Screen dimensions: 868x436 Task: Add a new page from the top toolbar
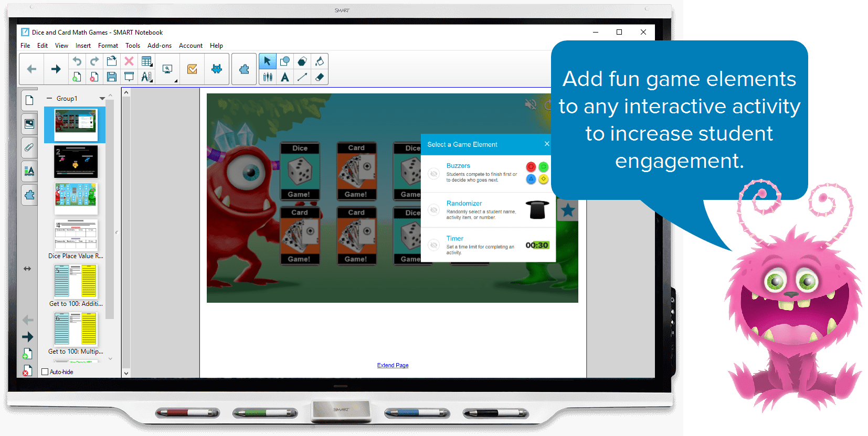point(77,77)
